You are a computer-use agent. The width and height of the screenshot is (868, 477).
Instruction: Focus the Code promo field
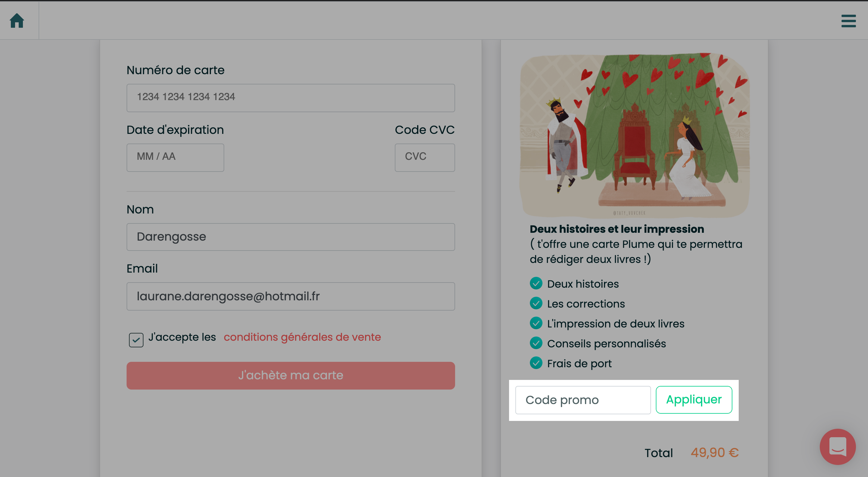tap(583, 400)
